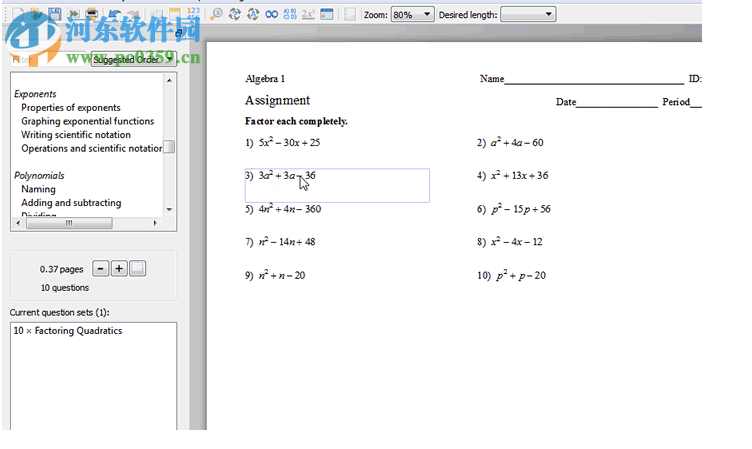
Task: Open the Desired length dropdown
Action: tap(528, 14)
